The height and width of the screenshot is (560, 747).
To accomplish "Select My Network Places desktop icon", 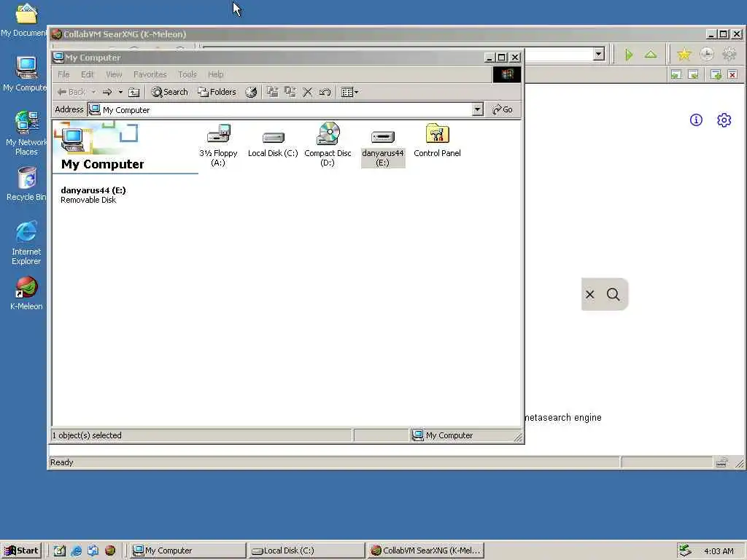I will pyautogui.click(x=26, y=133).
